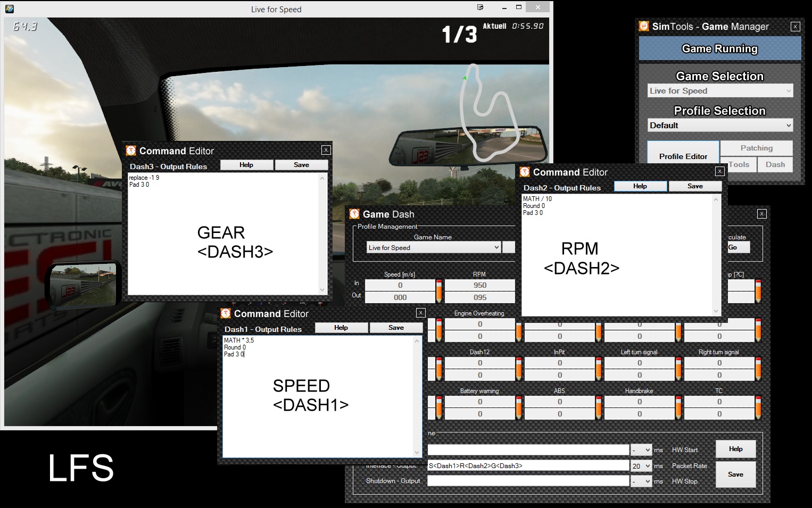Click the pencil icon next to Dash12
The height and width of the screenshot is (508, 812).
point(519,369)
